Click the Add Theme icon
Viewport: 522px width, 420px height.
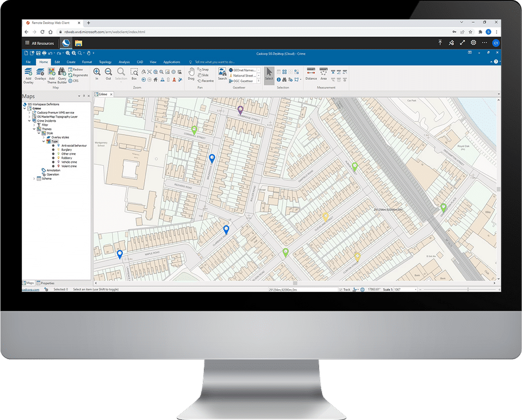(52, 72)
